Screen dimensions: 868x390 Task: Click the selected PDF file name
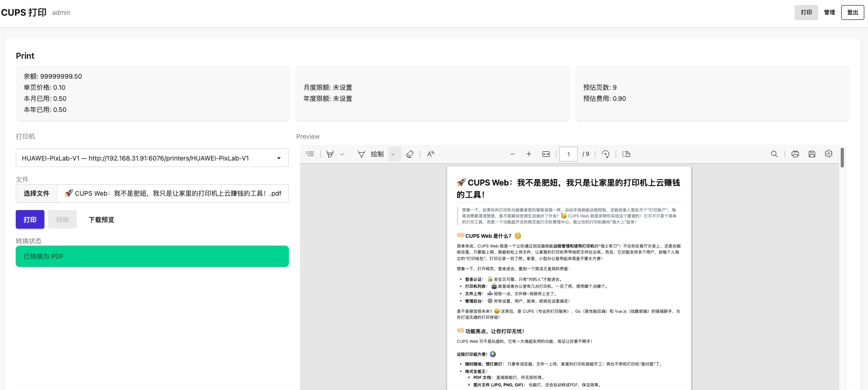(x=173, y=193)
